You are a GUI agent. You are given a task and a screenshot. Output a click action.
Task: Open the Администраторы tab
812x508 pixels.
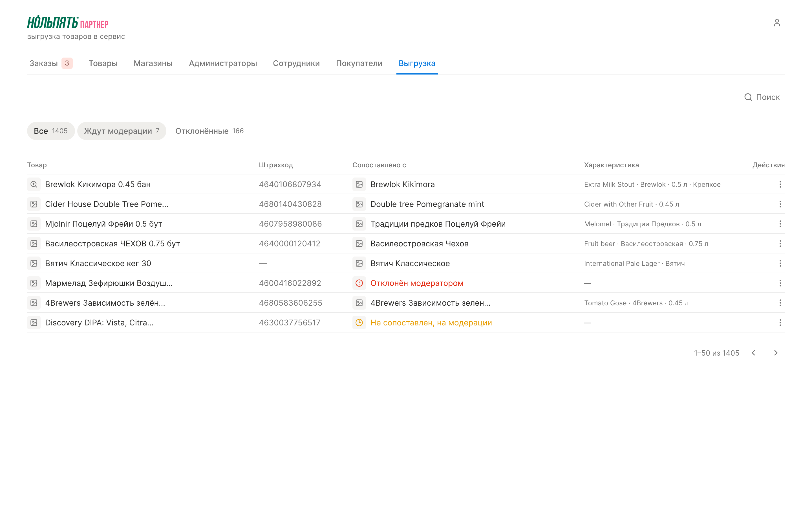[x=223, y=63]
